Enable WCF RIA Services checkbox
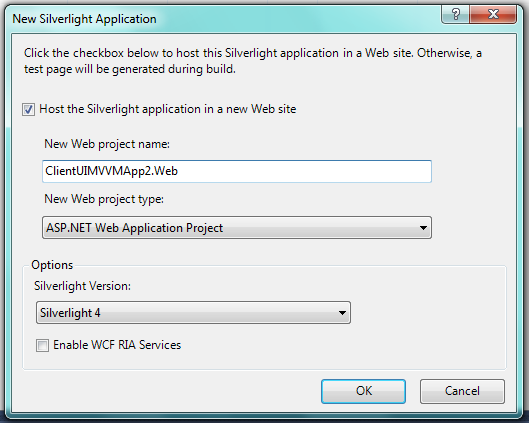Image resolution: width=529 pixels, height=423 pixels. pyautogui.click(x=42, y=345)
